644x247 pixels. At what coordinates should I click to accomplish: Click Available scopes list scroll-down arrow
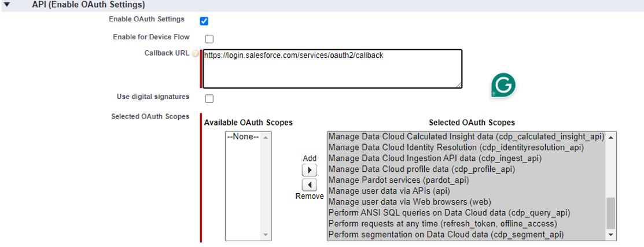(x=266, y=235)
